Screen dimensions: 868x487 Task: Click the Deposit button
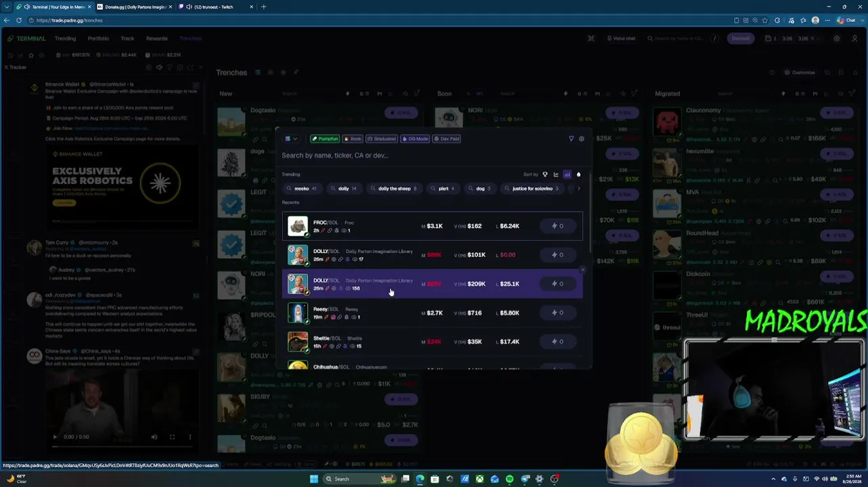(x=741, y=39)
